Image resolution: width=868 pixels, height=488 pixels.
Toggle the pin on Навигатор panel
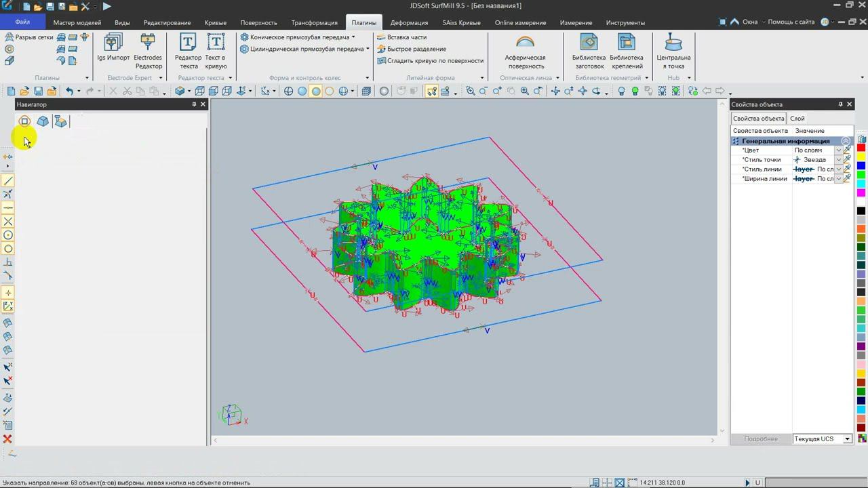(194, 104)
